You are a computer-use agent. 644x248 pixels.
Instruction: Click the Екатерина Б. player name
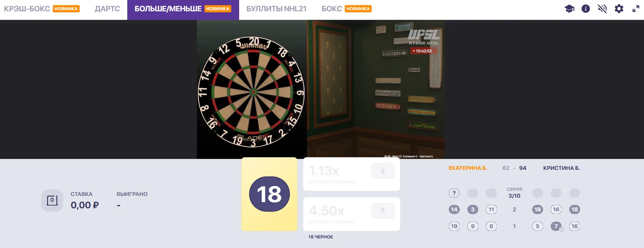click(x=468, y=168)
